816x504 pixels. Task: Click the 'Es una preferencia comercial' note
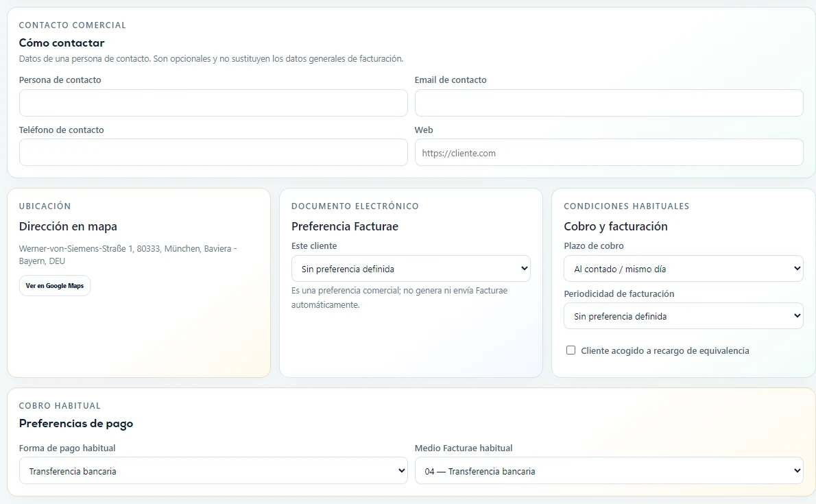(399, 298)
